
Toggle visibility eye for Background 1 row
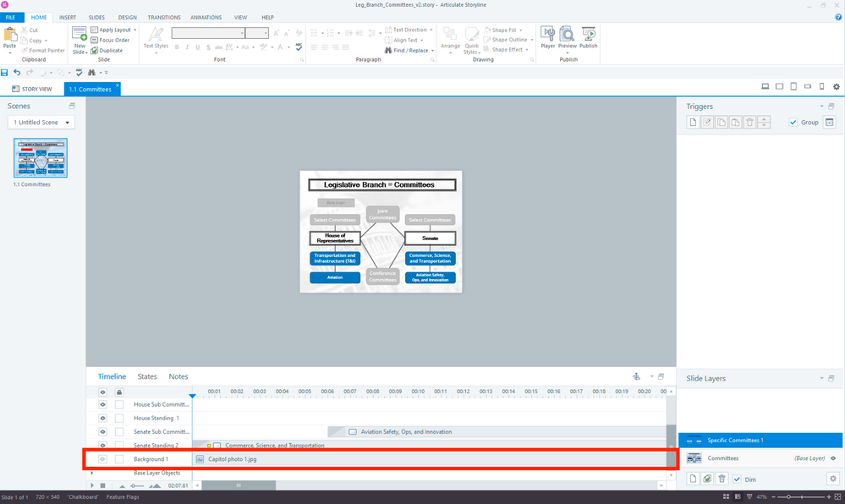coord(103,459)
